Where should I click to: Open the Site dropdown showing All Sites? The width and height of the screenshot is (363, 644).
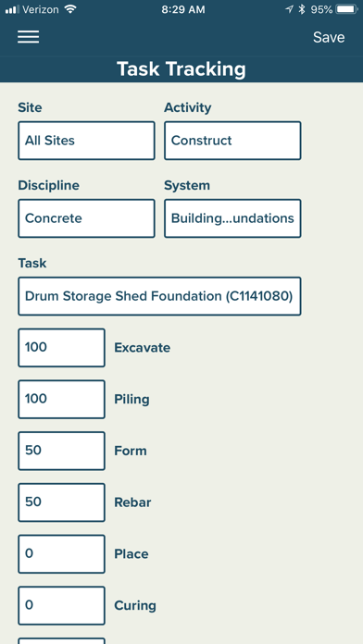pyautogui.click(x=86, y=141)
